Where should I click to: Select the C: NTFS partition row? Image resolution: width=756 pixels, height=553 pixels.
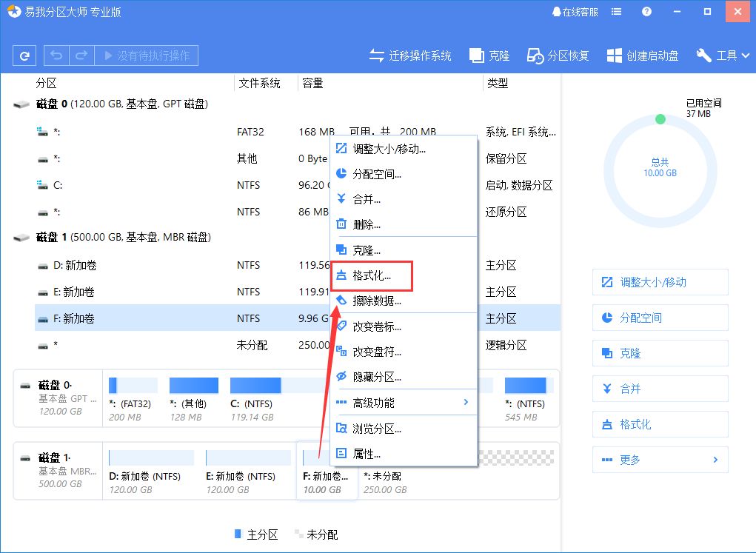[x=148, y=185]
